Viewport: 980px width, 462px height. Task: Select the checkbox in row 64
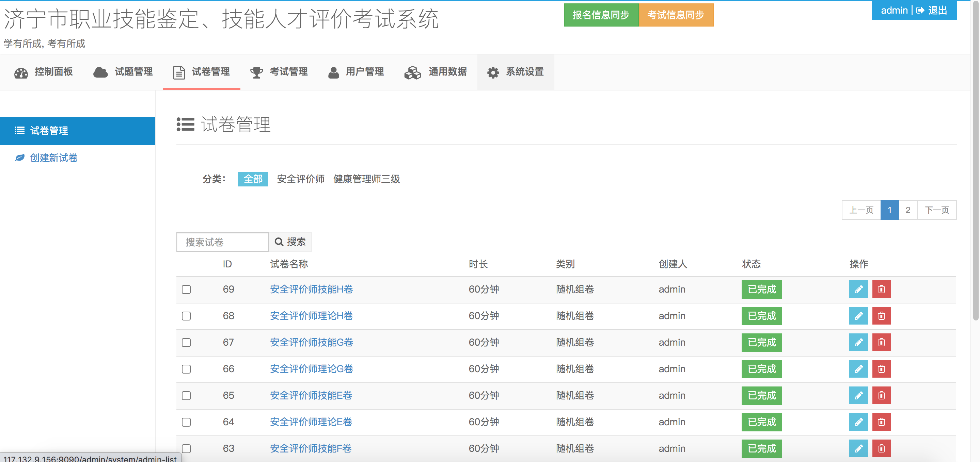[186, 423]
